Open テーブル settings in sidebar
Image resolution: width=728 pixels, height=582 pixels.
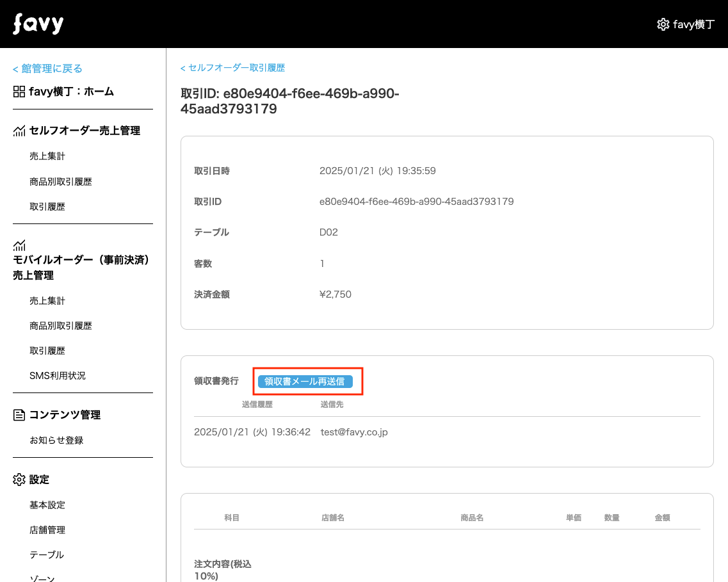click(47, 554)
